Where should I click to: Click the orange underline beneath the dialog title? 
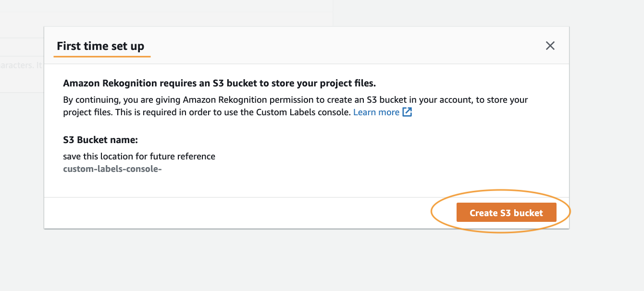[102, 56]
